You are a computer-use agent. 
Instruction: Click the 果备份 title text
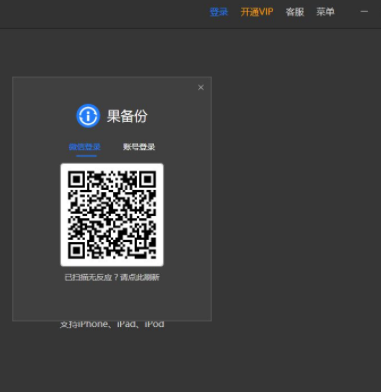coord(127,116)
